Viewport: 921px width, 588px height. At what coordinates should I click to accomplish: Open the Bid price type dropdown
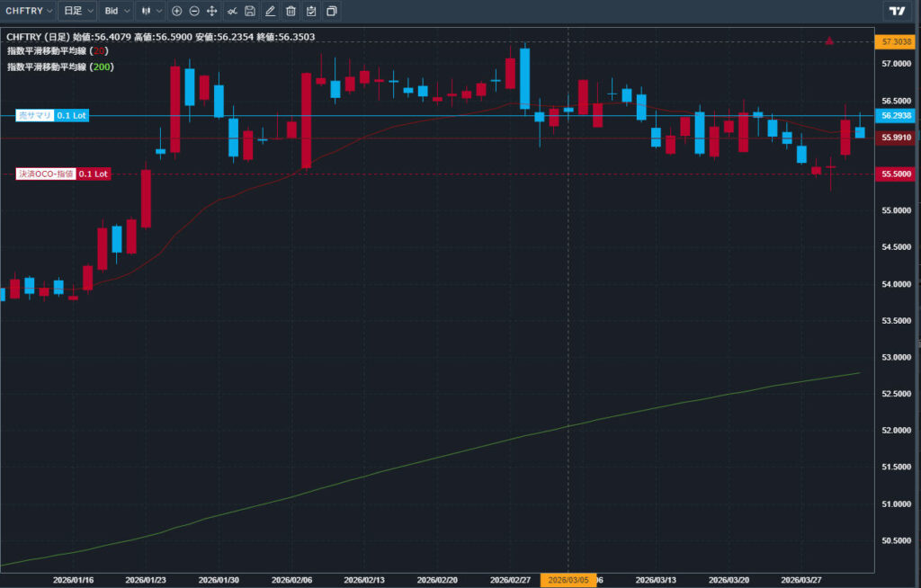pyautogui.click(x=116, y=11)
